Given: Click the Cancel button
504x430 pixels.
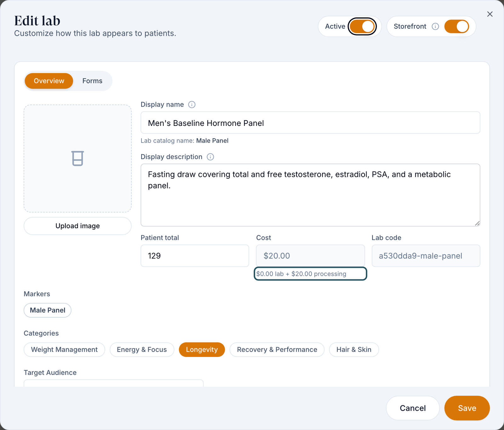Looking at the screenshot, I should click(x=413, y=408).
